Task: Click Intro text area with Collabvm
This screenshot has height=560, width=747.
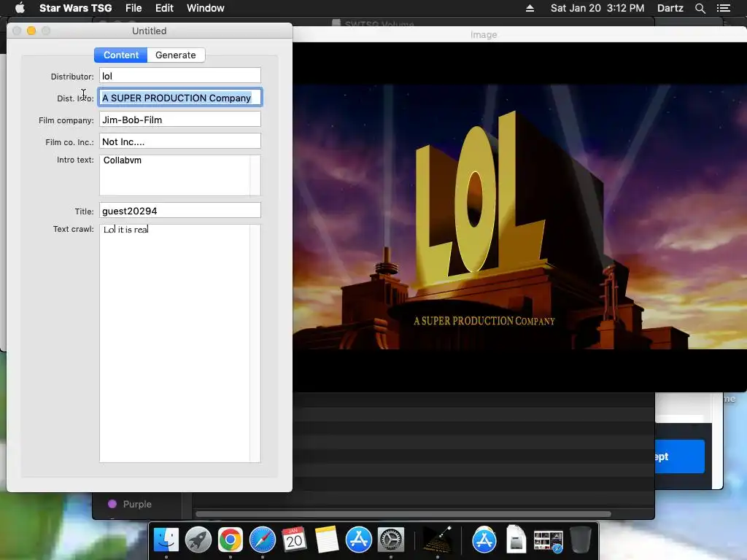Action: click(x=180, y=175)
